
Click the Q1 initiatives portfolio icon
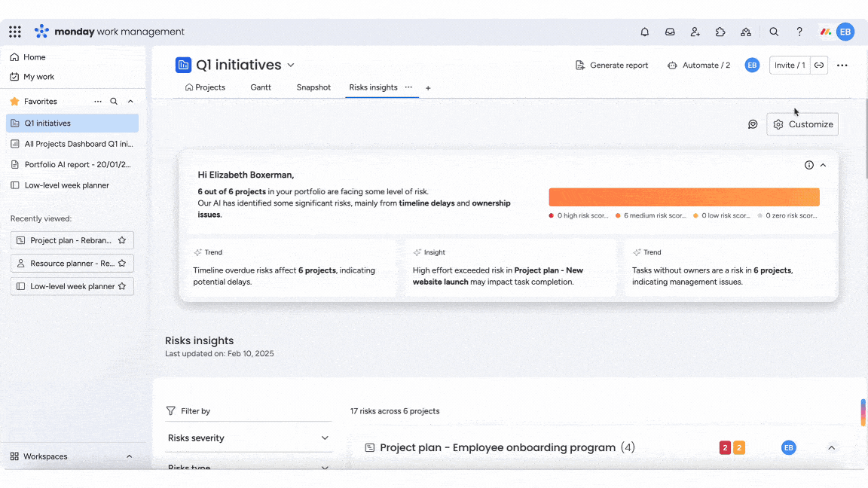pyautogui.click(x=183, y=65)
